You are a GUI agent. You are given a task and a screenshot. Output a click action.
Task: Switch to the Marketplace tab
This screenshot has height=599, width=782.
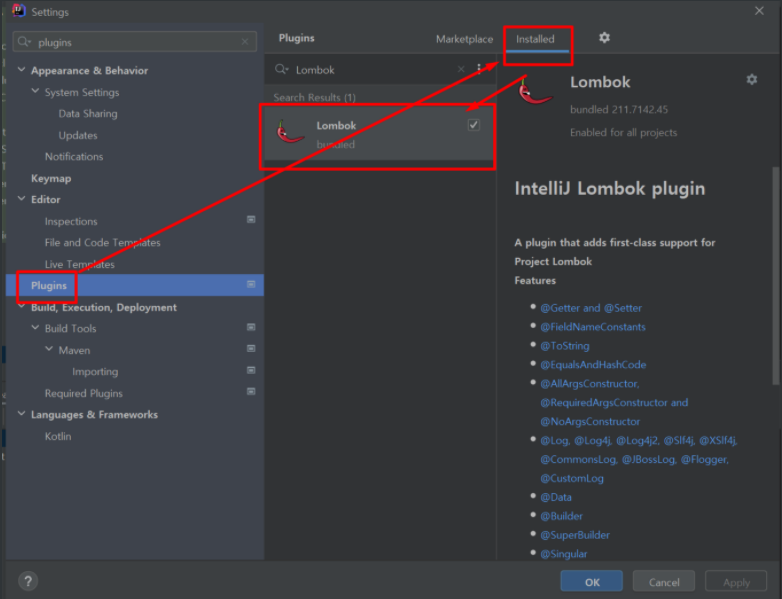pos(464,39)
